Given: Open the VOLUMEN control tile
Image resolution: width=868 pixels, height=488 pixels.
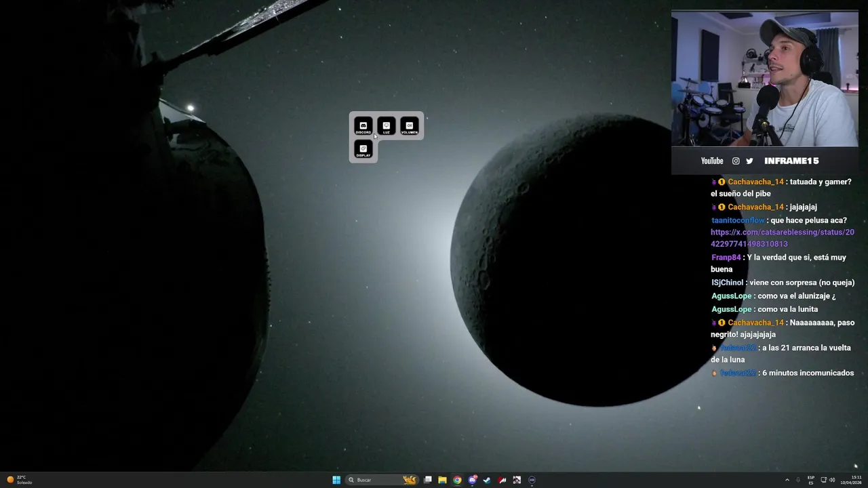Looking at the screenshot, I should 409,126.
